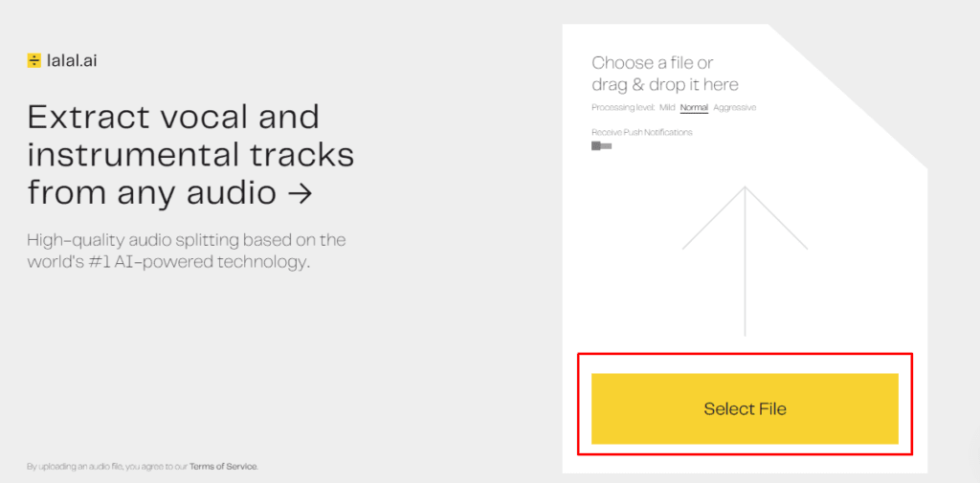Select the Normal processing level
The width and height of the screenshot is (980, 483).
[694, 107]
